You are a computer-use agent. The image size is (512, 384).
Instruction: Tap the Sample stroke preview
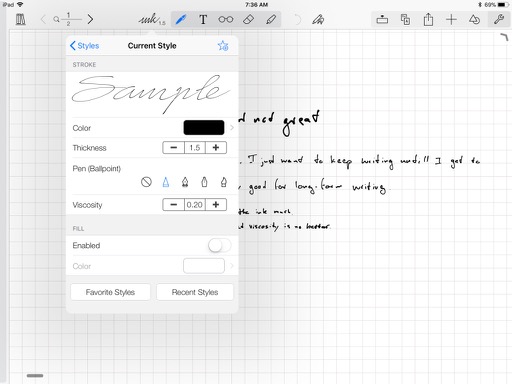pos(152,94)
